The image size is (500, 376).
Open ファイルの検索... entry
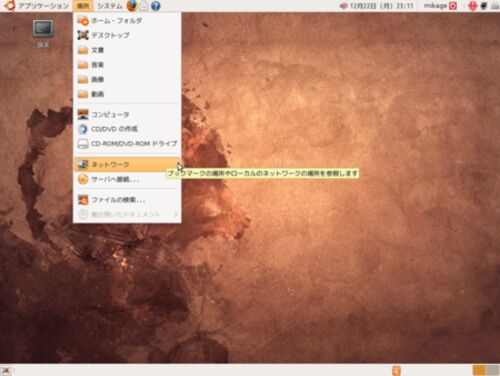tap(127, 200)
